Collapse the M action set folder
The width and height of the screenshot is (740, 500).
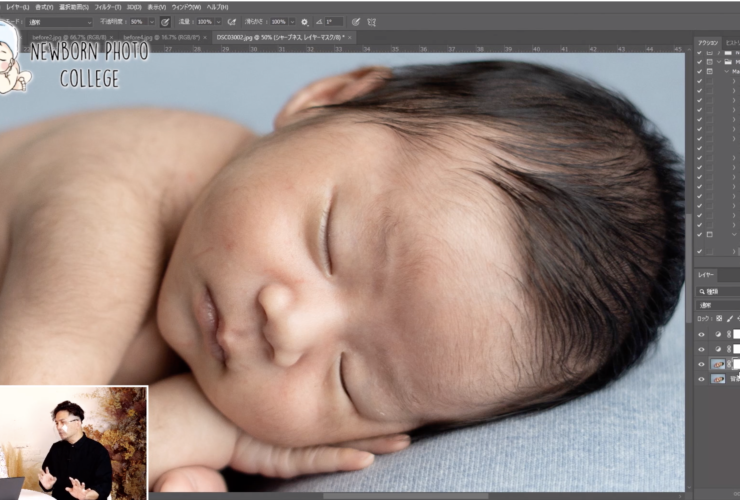[x=719, y=62]
